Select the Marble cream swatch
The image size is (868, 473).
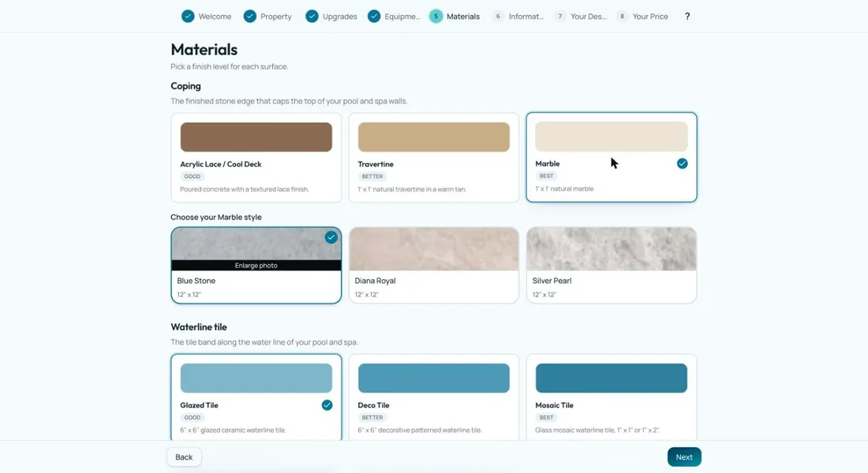pos(611,136)
